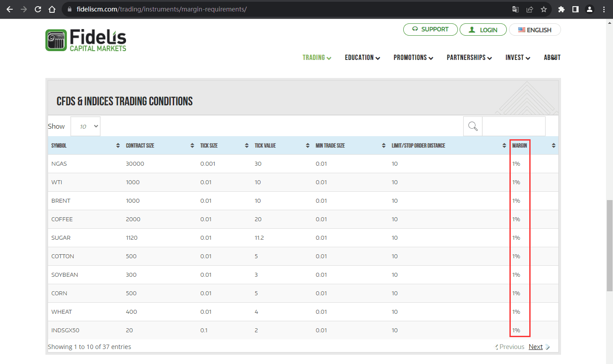Toggle the browser side panel icon
Screen dimensions: 613x364
pos(576,9)
